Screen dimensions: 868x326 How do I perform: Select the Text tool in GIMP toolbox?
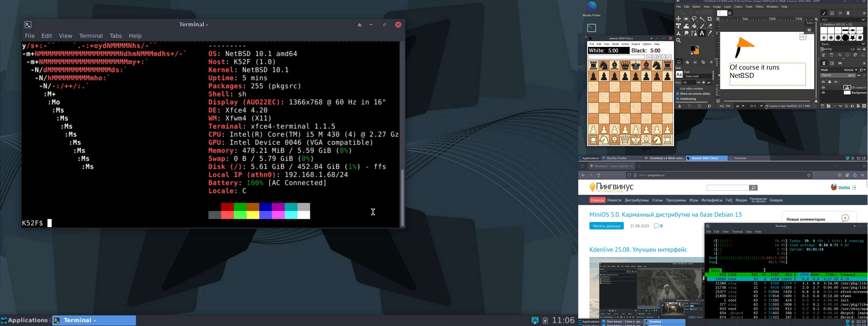[x=702, y=33]
